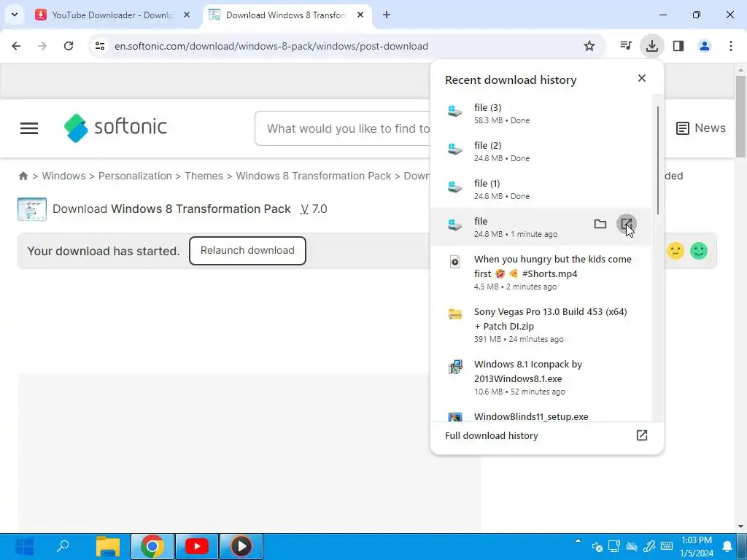Open the file (2) download entry
The image size is (747, 560).
click(541, 152)
